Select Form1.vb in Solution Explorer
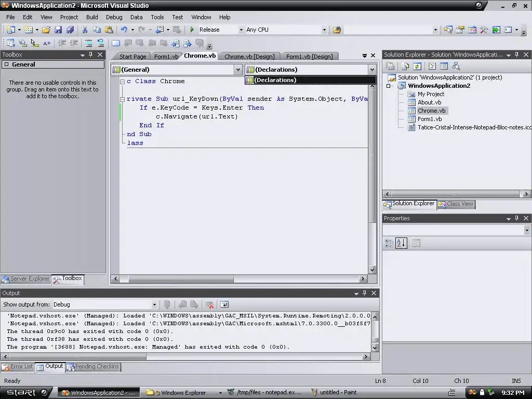The height and width of the screenshot is (399, 532). coord(430,119)
